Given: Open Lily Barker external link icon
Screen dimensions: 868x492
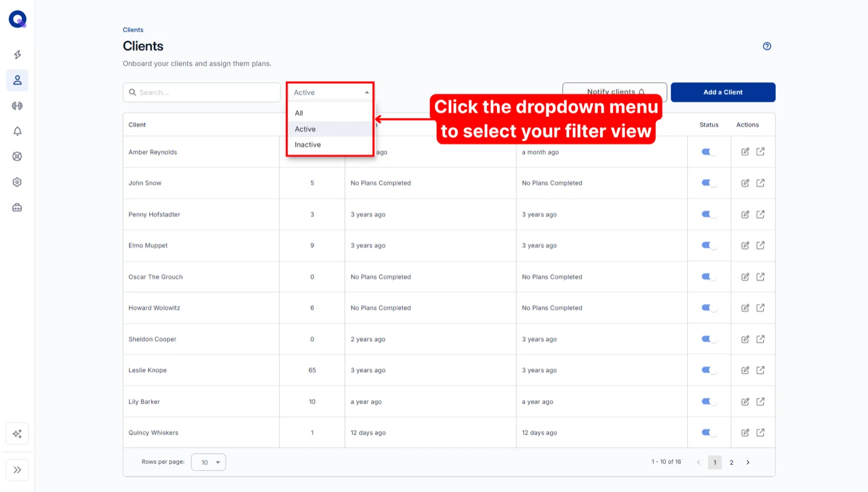Looking at the screenshot, I should tap(761, 402).
